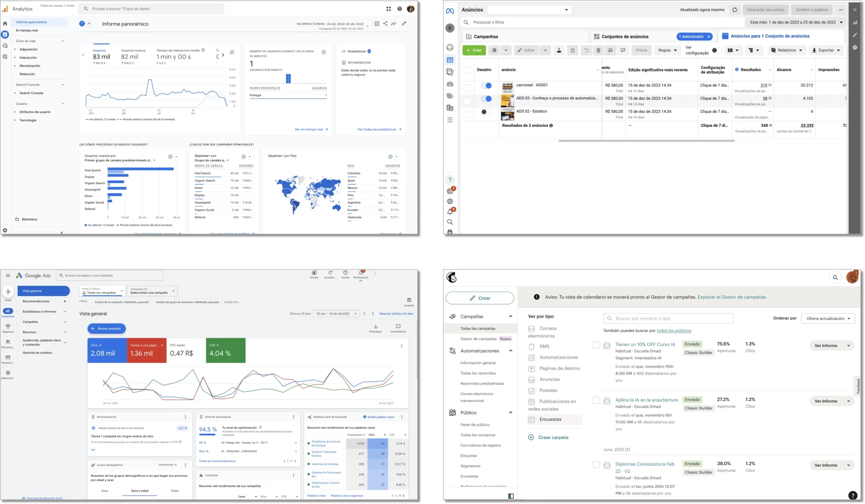Viewport: 865px width, 504px height.
Task: Check Aplica la IA en la arquitectura campaign
Action: coord(596,400)
